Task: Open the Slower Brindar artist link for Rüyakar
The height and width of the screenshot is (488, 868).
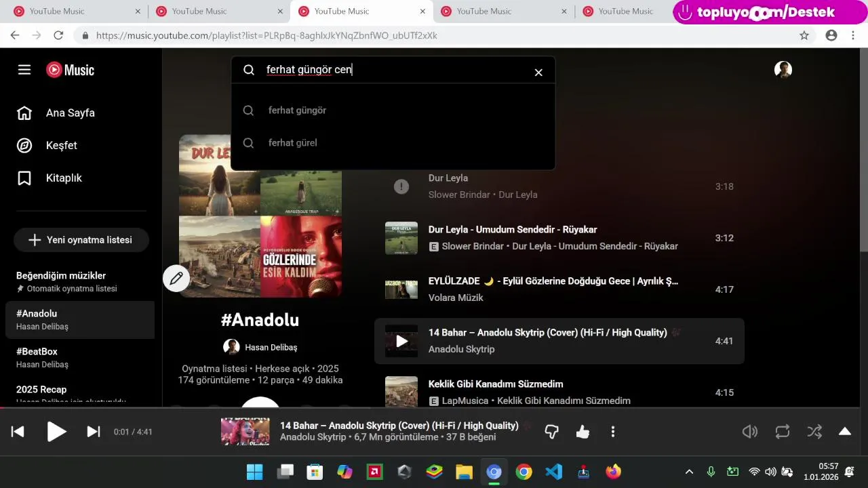Action: (x=473, y=246)
